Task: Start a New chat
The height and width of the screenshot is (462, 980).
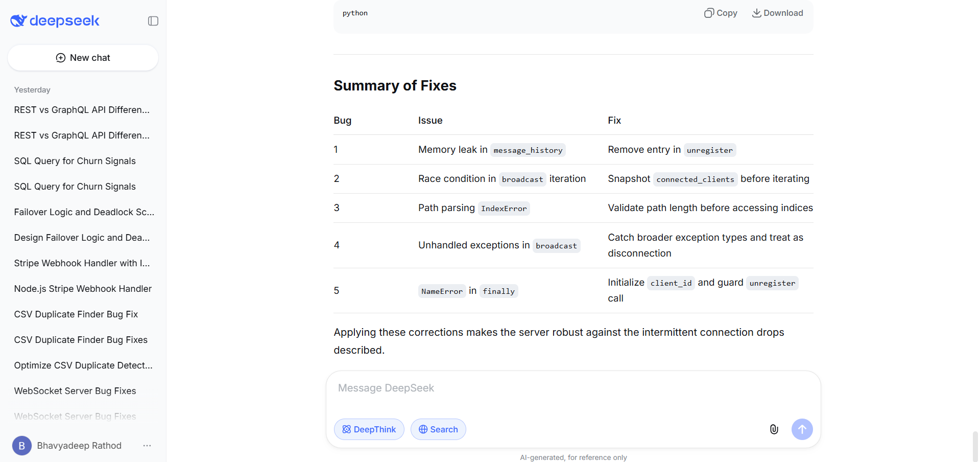Action: 83,58
